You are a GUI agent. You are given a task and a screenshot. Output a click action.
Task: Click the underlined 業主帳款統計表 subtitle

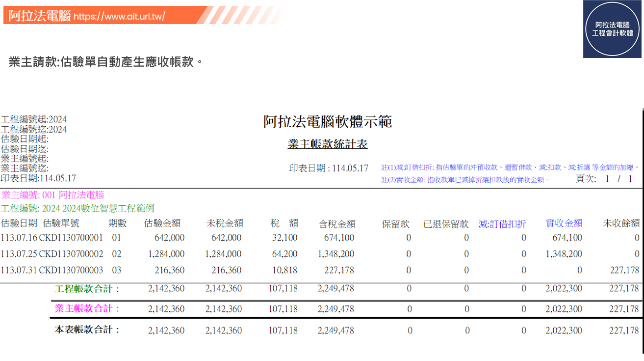click(x=328, y=144)
